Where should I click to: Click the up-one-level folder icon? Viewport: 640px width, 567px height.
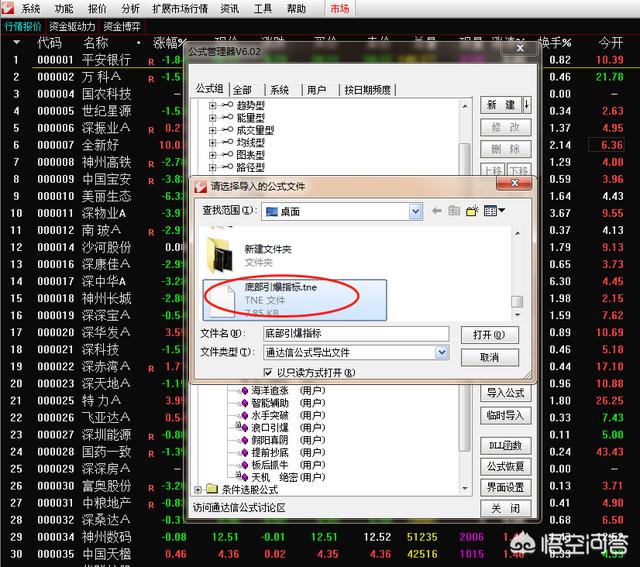click(455, 211)
